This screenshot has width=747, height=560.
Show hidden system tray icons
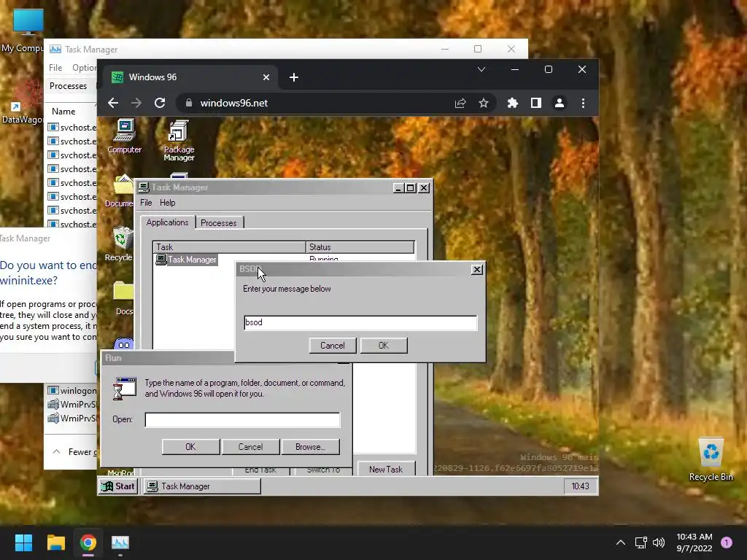tap(620, 542)
